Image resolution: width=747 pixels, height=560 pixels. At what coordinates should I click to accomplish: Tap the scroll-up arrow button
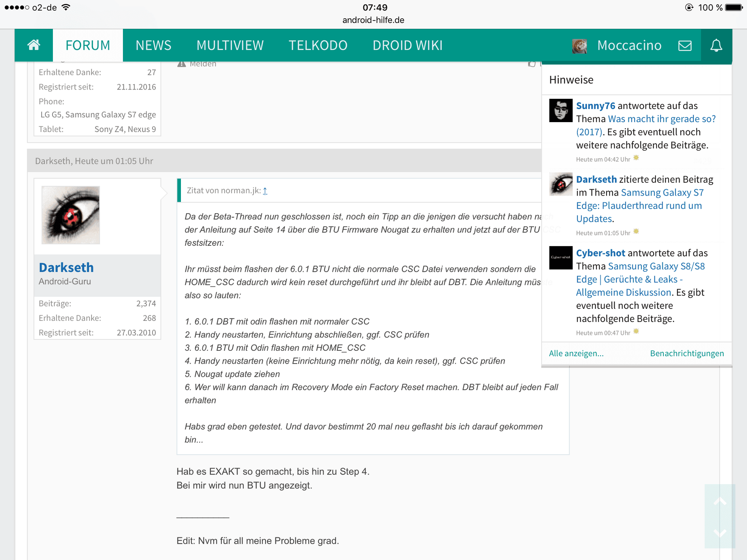720,501
